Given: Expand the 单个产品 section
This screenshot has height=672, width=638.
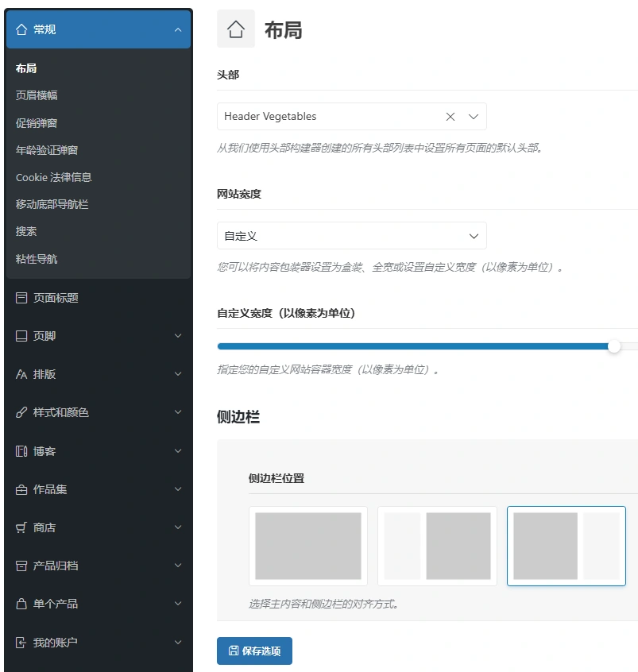Looking at the screenshot, I should pos(99,604).
